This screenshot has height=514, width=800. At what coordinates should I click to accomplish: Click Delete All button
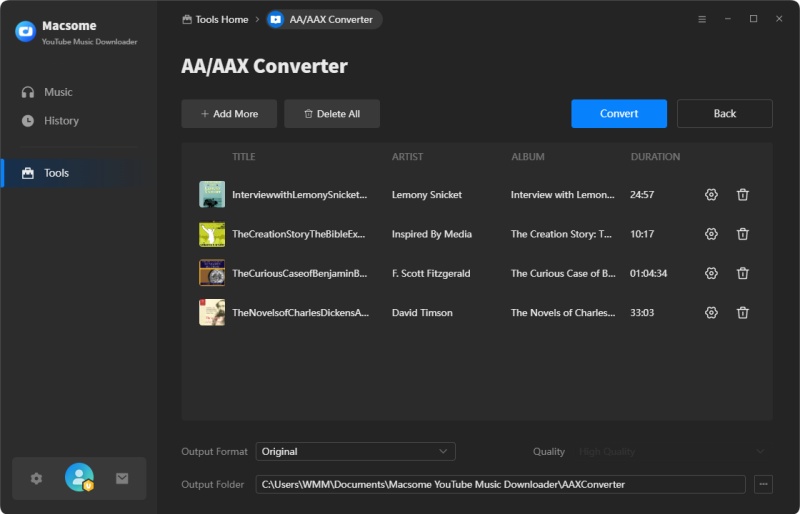[x=332, y=114]
